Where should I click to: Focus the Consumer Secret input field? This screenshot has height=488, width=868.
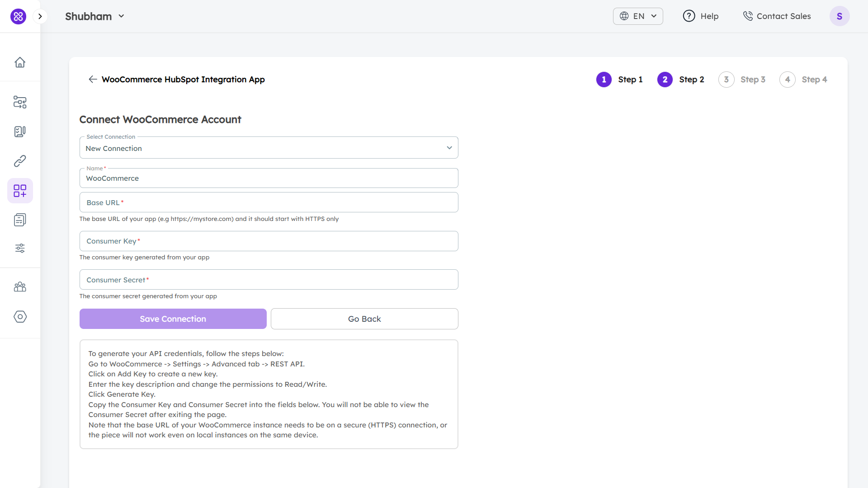click(x=269, y=280)
